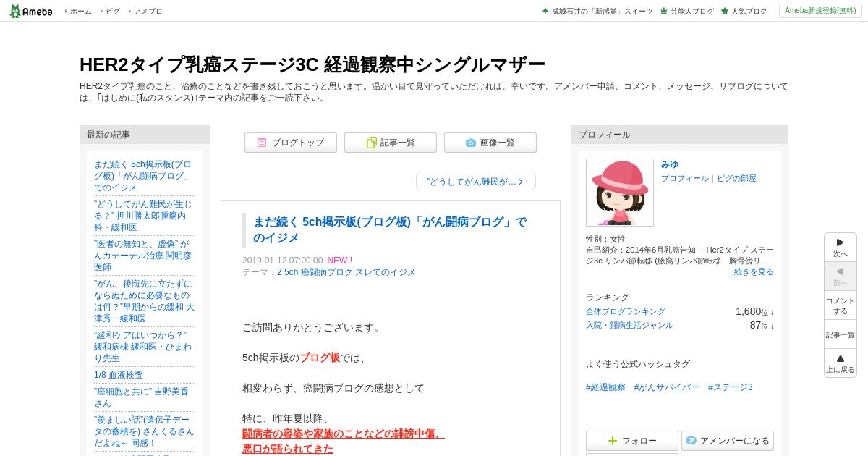The height and width of the screenshot is (456, 868).
Task: Click the red text ブログ板
Action: click(320, 358)
